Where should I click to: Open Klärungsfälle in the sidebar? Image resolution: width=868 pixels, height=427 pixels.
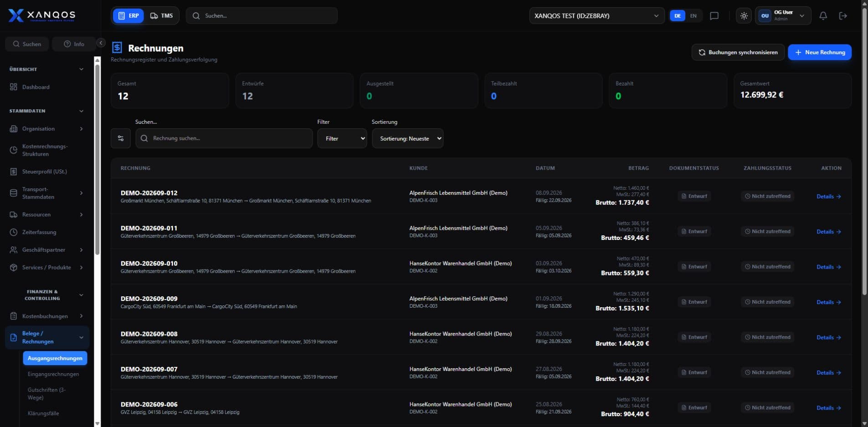[43, 413]
